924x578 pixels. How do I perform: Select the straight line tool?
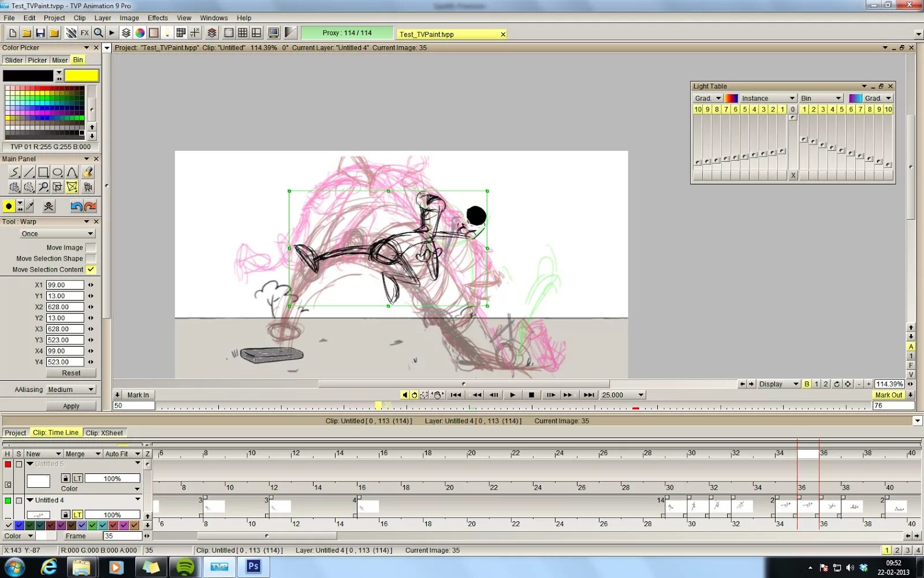pos(29,172)
